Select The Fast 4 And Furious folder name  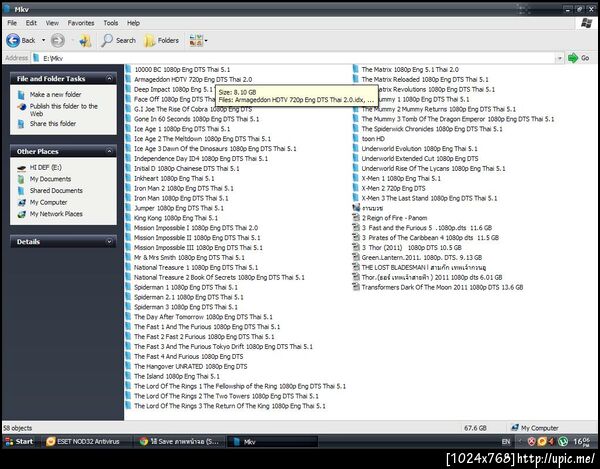tap(189, 357)
